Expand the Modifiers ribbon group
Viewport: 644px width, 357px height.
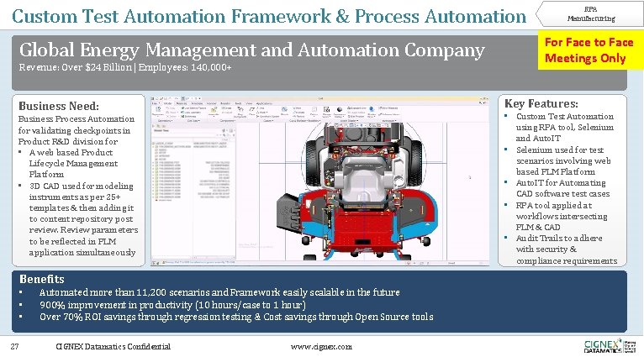(x=314, y=121)
